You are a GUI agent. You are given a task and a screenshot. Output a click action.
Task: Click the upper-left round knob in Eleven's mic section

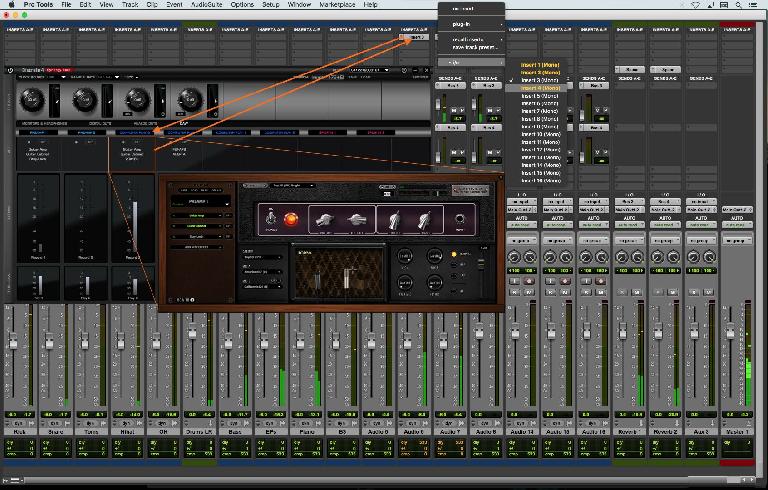point(405,256)
